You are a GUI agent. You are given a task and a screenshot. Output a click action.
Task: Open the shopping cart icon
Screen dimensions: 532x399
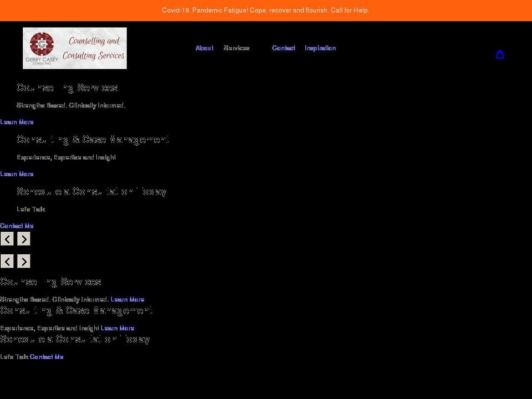(500, 54)
